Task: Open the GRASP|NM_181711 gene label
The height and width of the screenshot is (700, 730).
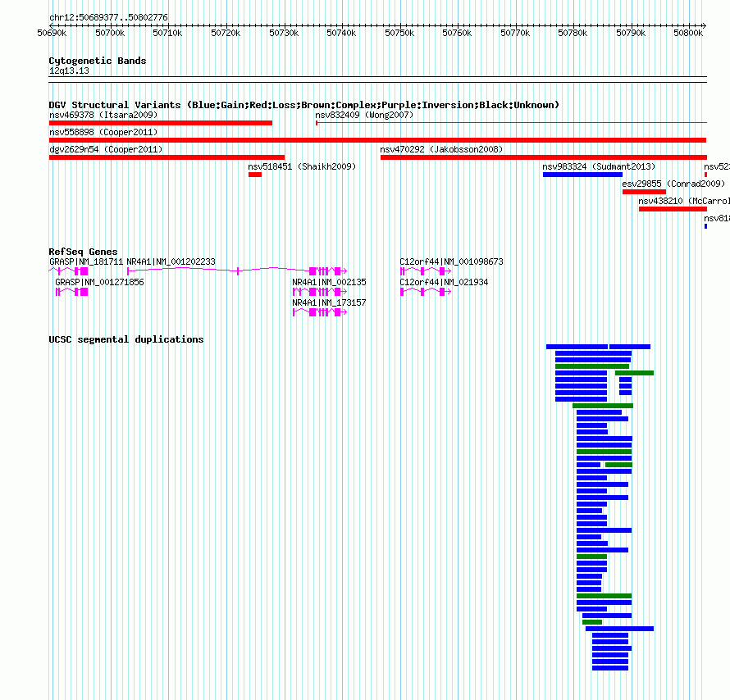Action: coord(86,261)
